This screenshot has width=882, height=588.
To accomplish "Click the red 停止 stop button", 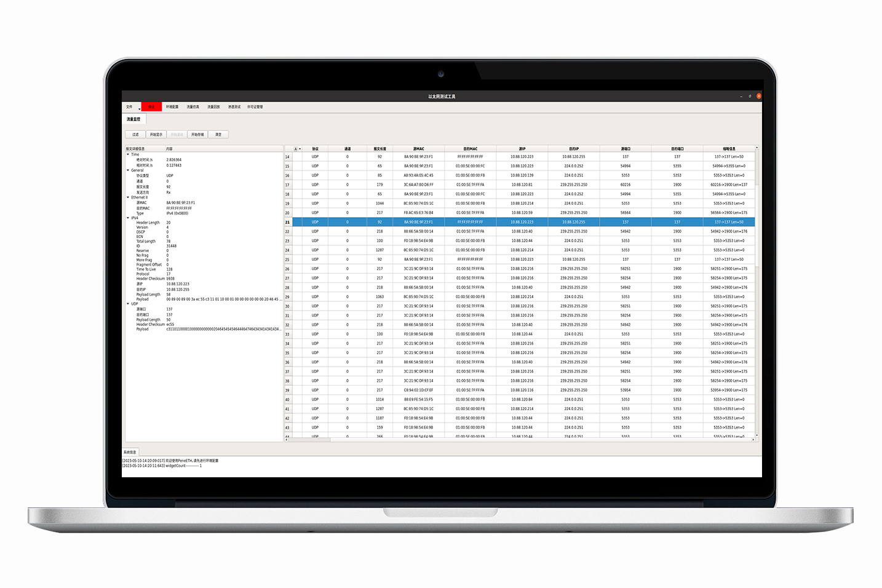I will pyautogui.click(x=151, y=107).
